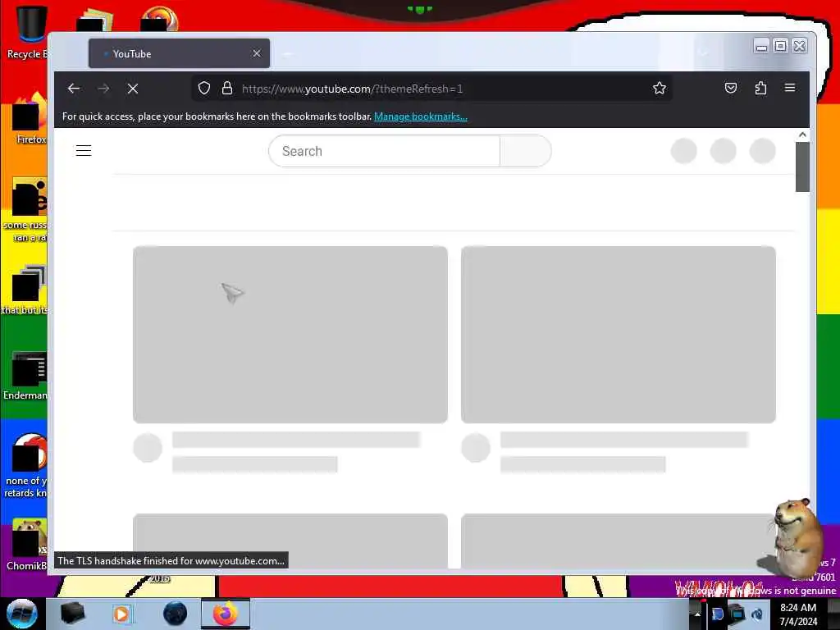840x630 pixels.
Task: Stop loading the YouTube page
Action: point(133,89)
